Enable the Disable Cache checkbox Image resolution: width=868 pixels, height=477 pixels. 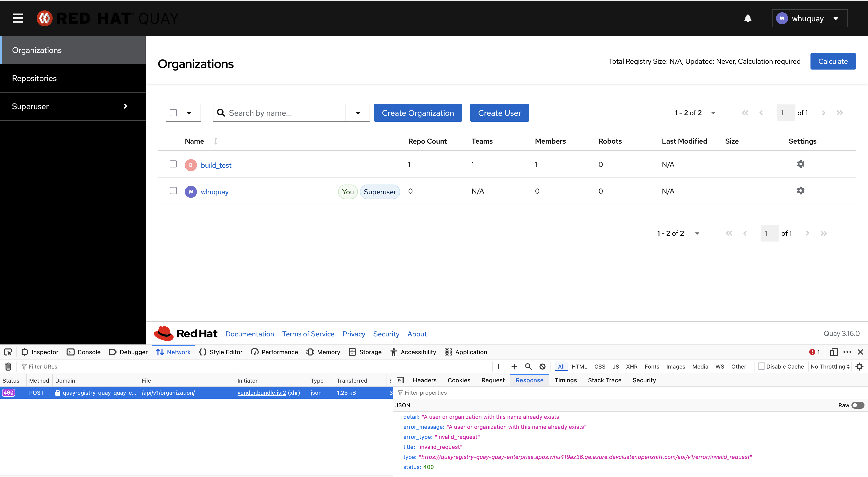[761, 366]
